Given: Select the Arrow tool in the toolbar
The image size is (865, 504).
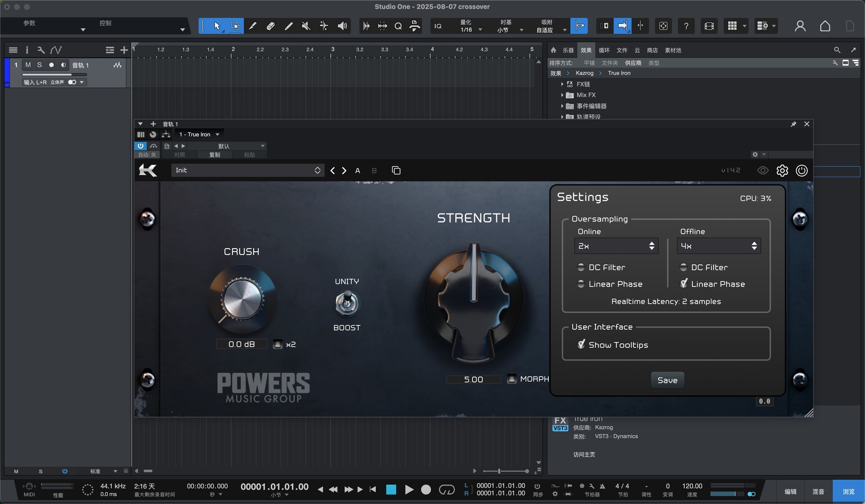Looking at the screenshot, I should coord(217,26).
